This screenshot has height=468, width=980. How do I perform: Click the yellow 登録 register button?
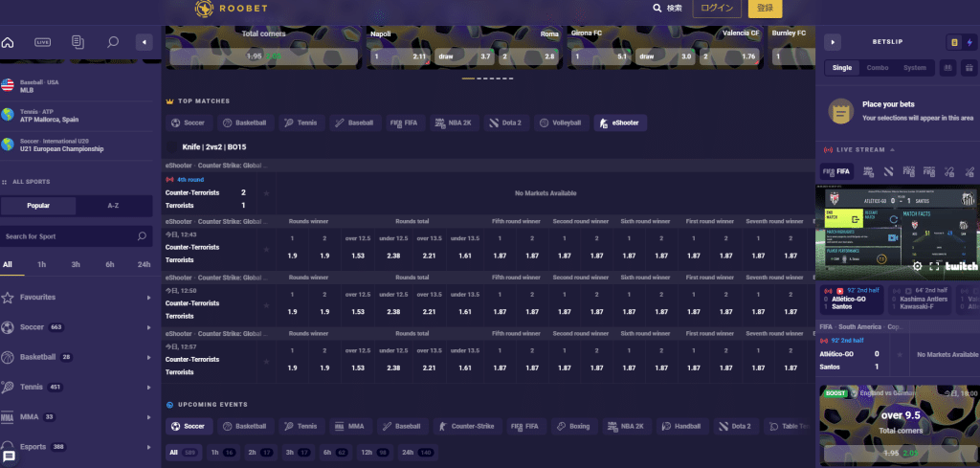tap(765, 8)
